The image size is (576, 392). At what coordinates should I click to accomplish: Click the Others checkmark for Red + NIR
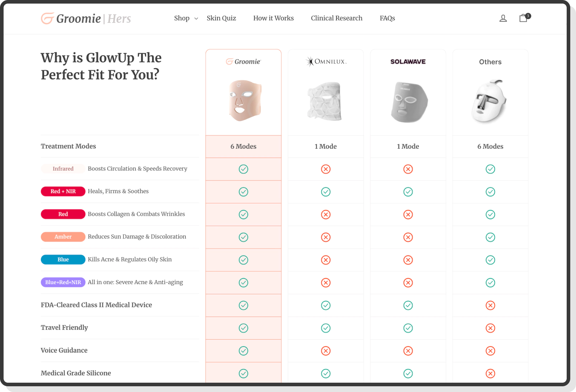click(490, 192)
